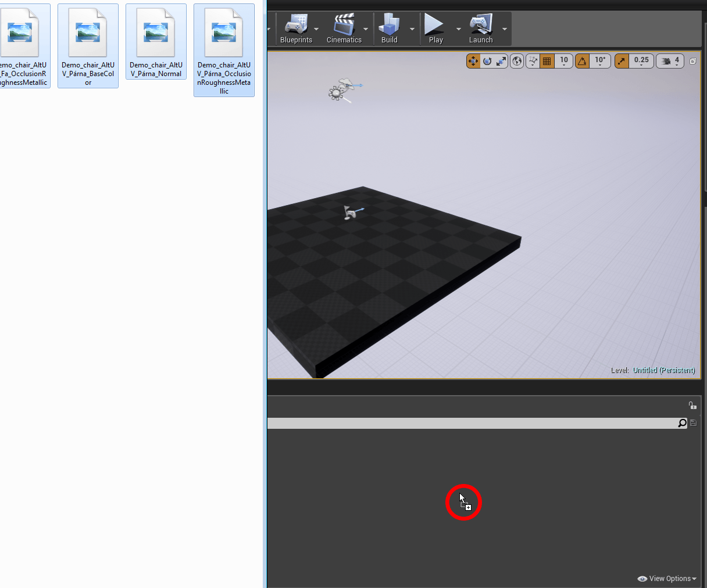The image size is (707, 588).
Task: Open the camera speed 4 setting
Action: [670, 61]
